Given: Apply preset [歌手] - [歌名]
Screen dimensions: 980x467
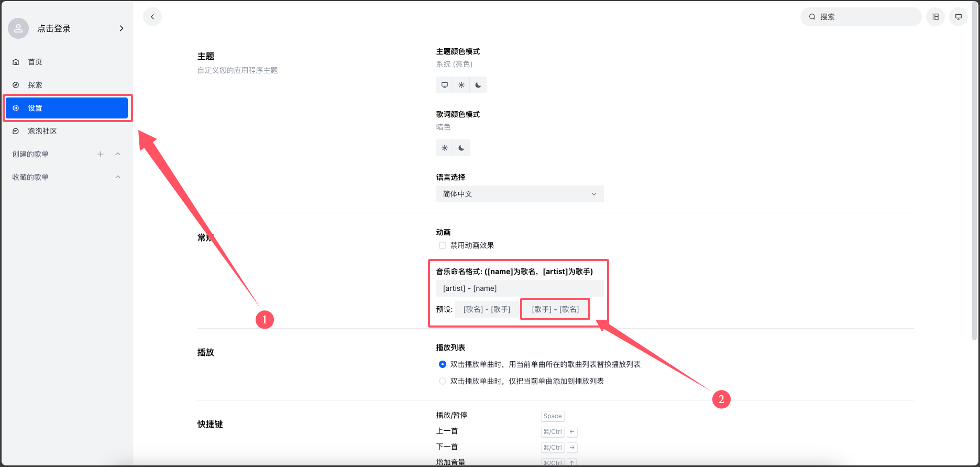Looking at the screenshot, I should [x=555, y=309].
